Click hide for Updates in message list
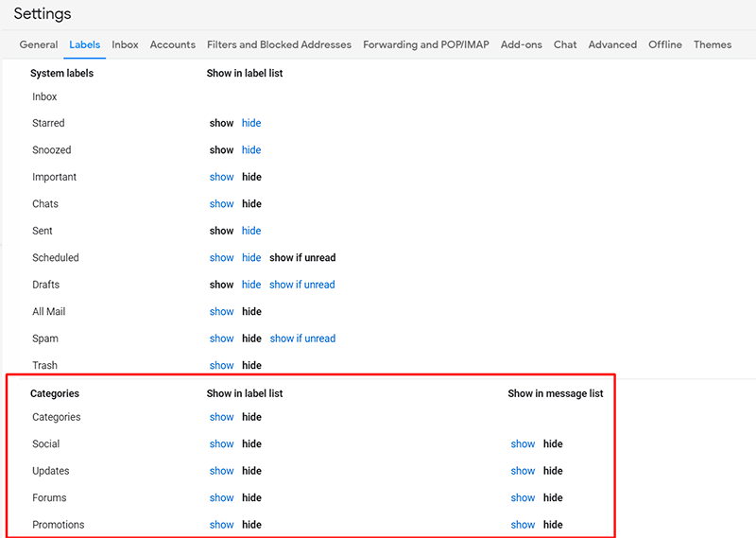 (553, 471)
